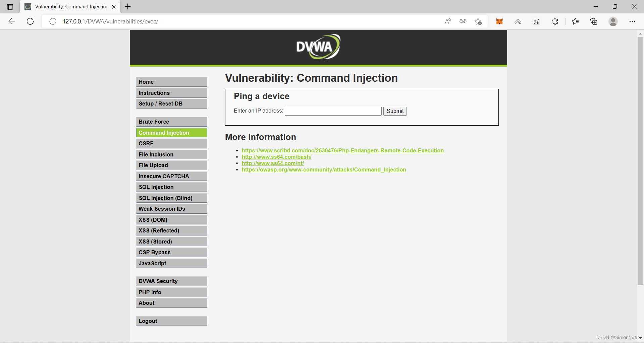Open XSS (DOM) page
This screenshot has width=644, height=343.
coord(172,220)
